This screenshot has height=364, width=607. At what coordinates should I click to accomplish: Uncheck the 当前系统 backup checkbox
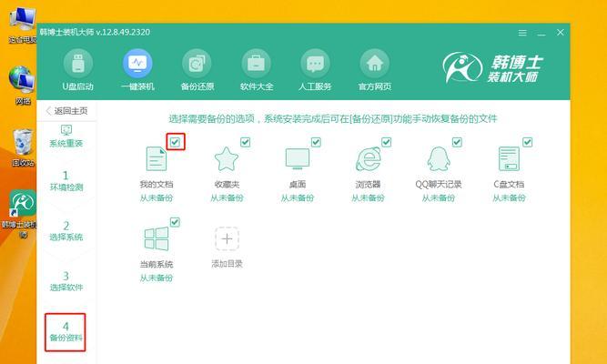175,222
